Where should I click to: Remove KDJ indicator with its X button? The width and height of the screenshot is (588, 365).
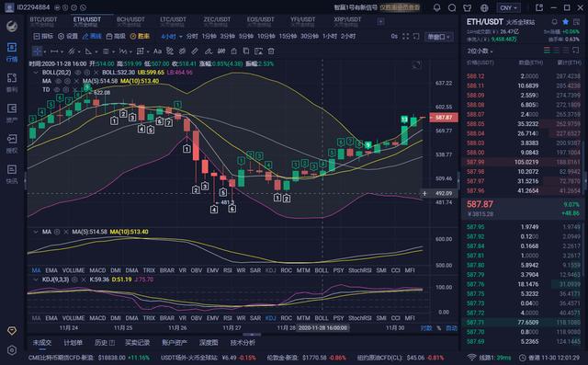tap(84, 279)
